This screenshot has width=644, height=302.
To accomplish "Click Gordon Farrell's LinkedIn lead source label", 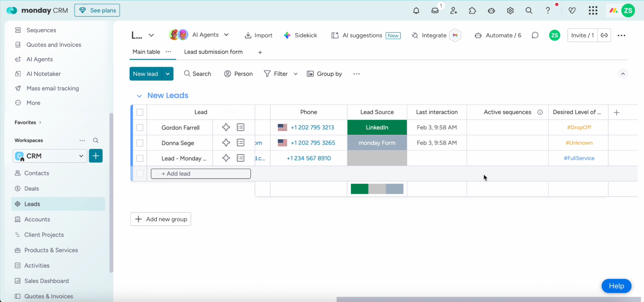I will click(x=377, y=127).
